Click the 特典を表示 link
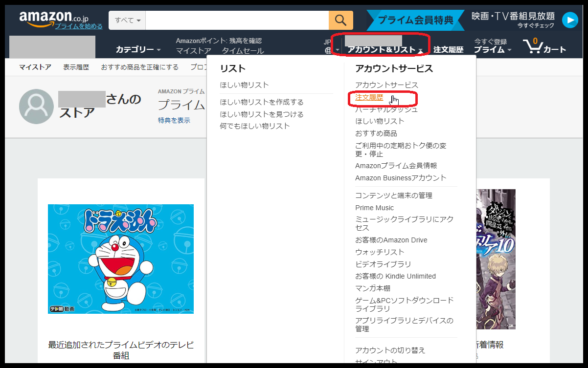Viewport: 588px width, 368px height. [174, 120]
